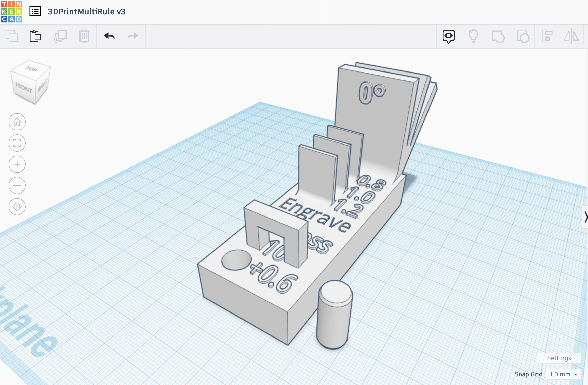This screenshot has height=385, width=588.
Task: Expand the collapsed right side panel chevron
Action: 585,217
